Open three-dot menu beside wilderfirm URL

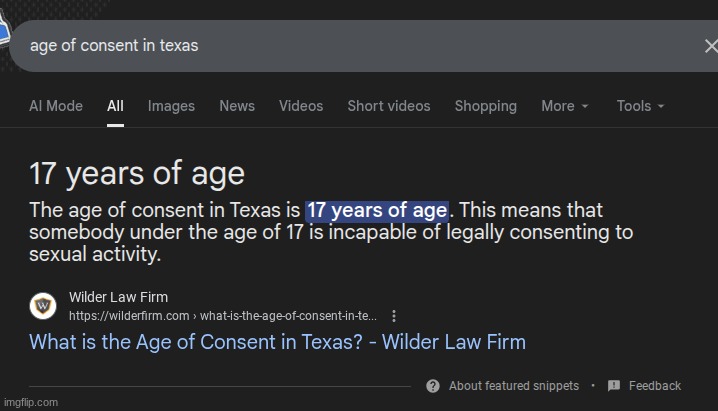(x=394, y=316)
